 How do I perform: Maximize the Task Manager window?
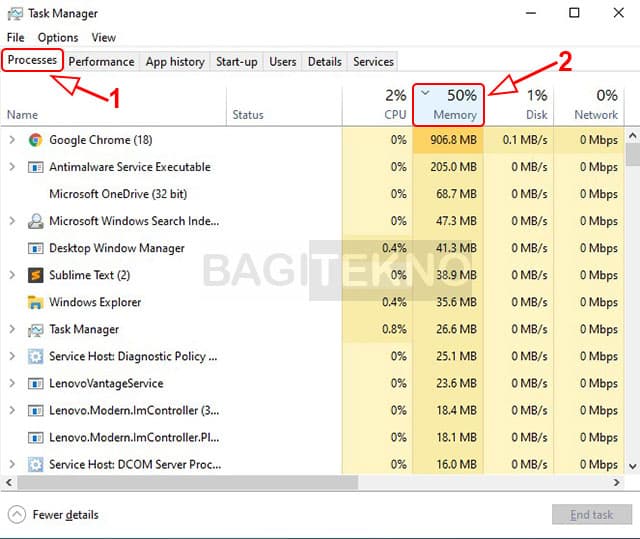pos(574,13)
